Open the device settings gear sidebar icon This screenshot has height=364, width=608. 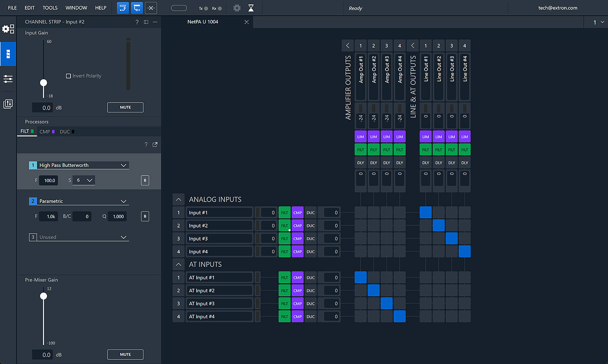[8, 29]
